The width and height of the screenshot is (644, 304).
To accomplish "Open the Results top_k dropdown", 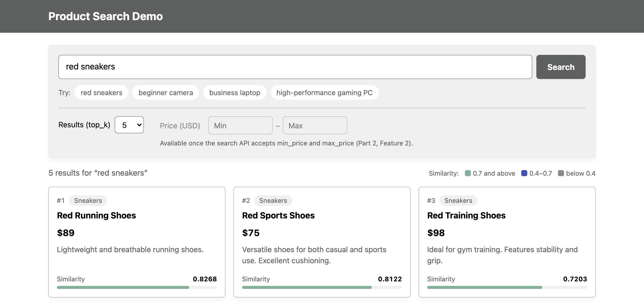I will click(x=129, y=125).
